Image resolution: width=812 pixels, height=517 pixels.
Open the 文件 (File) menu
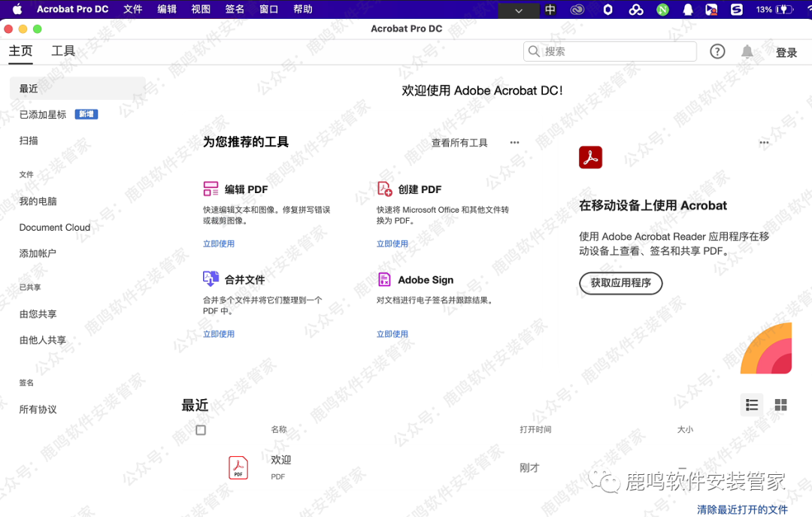(132, 10)
